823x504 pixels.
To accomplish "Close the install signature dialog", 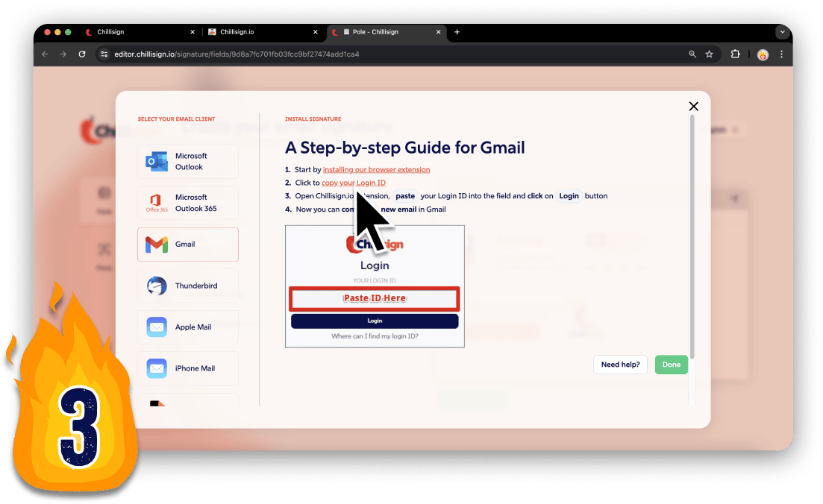I will [693, 107].
